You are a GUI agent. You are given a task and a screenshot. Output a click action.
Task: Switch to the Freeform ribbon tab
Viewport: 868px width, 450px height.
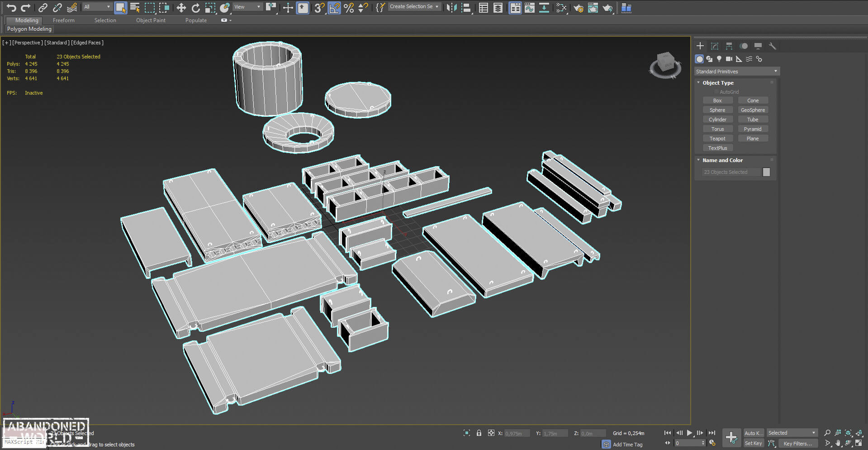pos(64,20)
